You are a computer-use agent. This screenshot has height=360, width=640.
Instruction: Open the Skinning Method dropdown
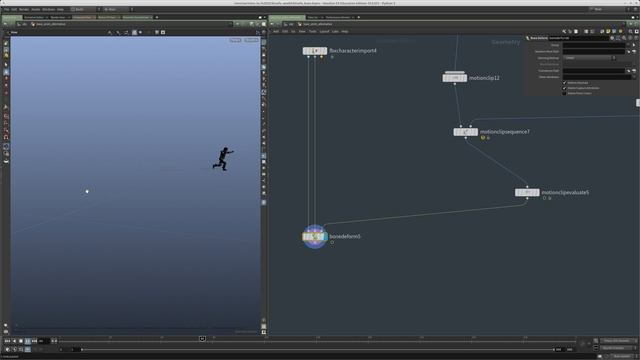[589, 58]
